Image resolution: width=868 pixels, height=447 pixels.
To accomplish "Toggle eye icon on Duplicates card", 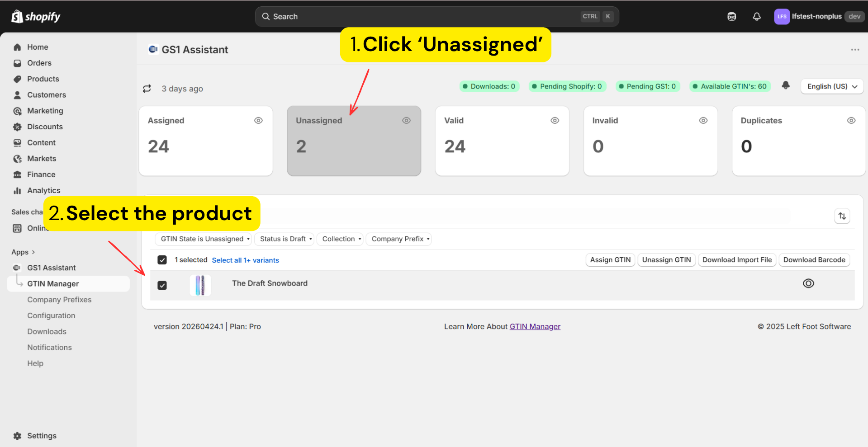I will [851, 121].
